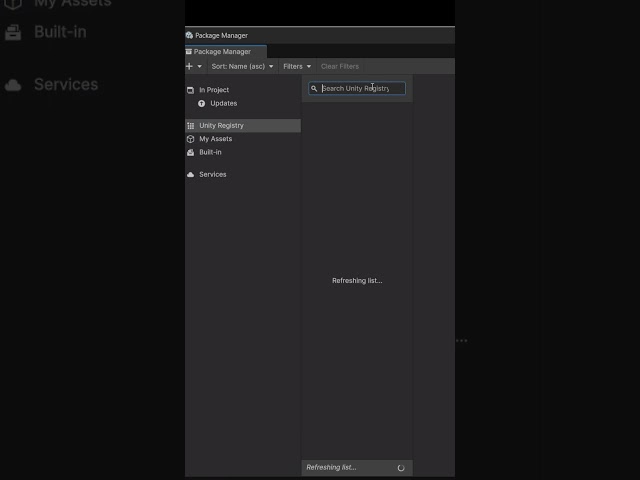Focus the Search Unity Registry field

click(x=357, y=88)
